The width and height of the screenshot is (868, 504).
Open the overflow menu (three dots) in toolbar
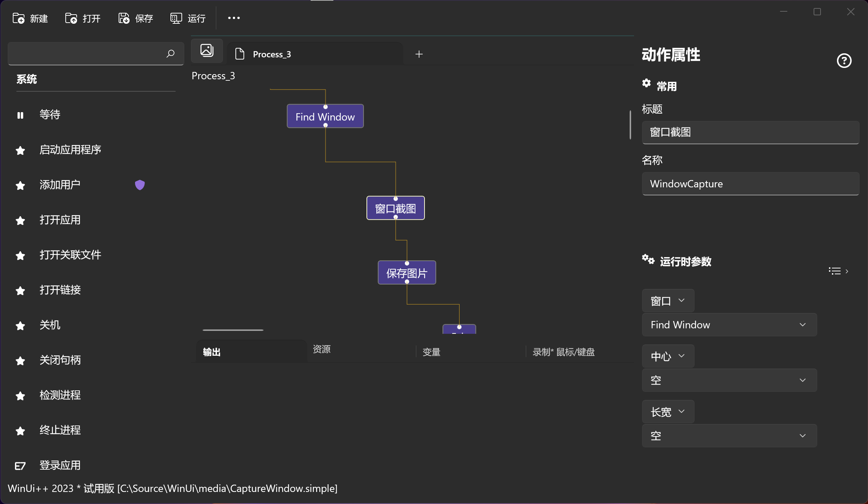234,18
